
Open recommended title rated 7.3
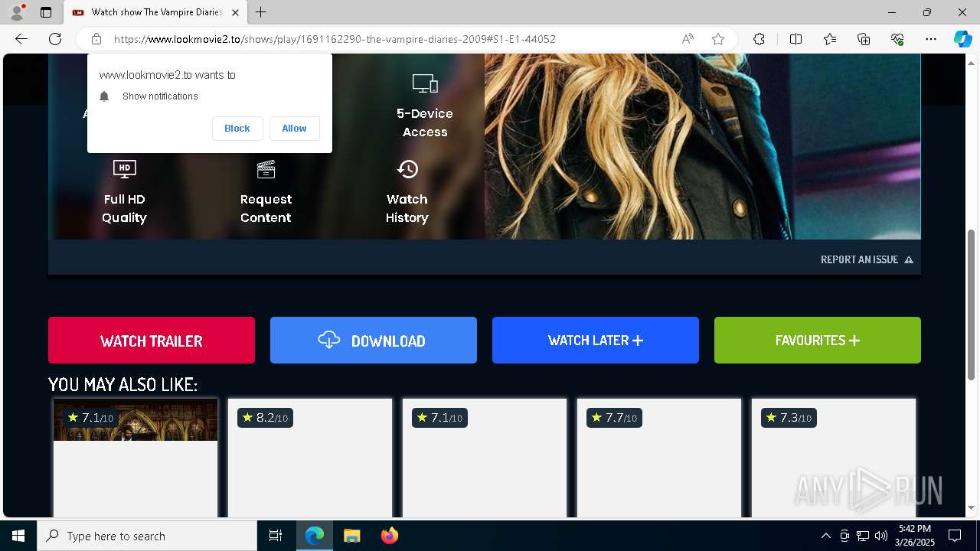point(834,458)
